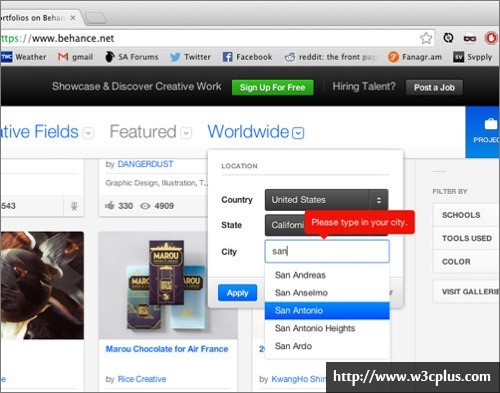The image size is (500, 393).
Task: Click the 3D glasses extension icon
Action: [470, 39]
